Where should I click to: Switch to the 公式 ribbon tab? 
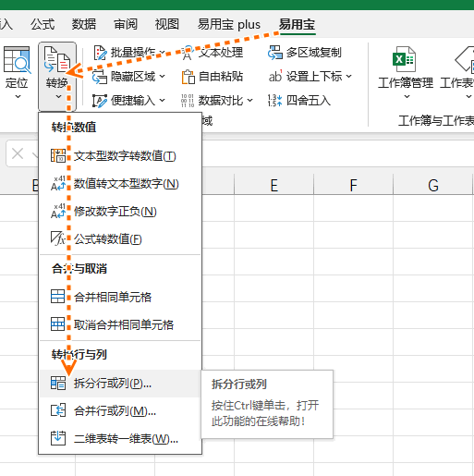pos(43,24)
